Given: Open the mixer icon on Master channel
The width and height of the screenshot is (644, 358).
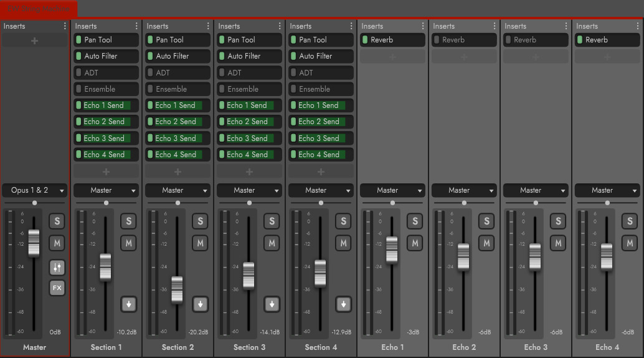Looking at the screenshot, I should pos(57,268).
